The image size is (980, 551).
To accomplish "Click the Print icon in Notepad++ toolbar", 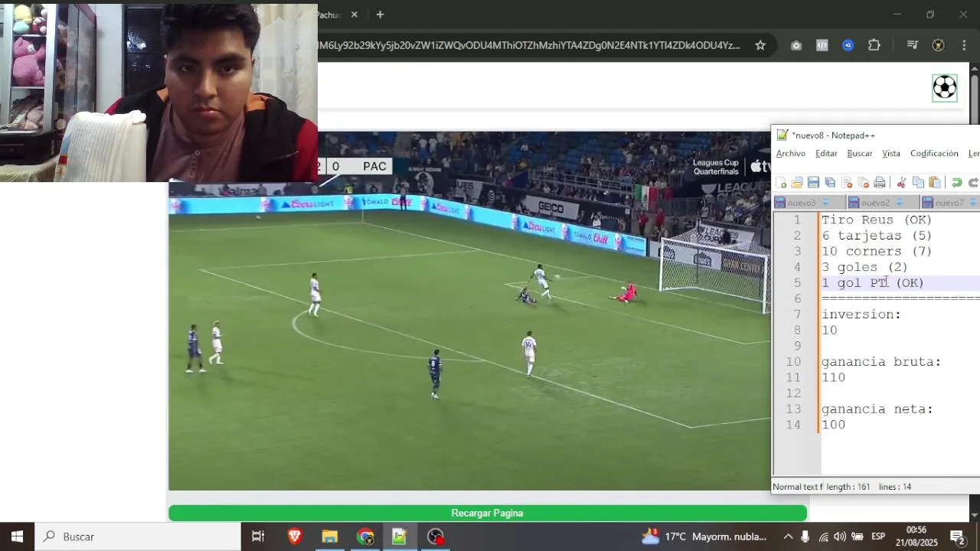I will pos(880,182).
